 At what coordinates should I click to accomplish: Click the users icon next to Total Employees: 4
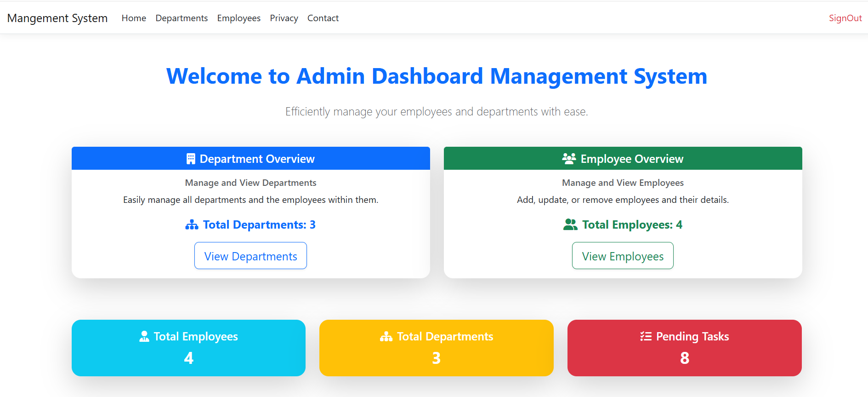[570, 225]
